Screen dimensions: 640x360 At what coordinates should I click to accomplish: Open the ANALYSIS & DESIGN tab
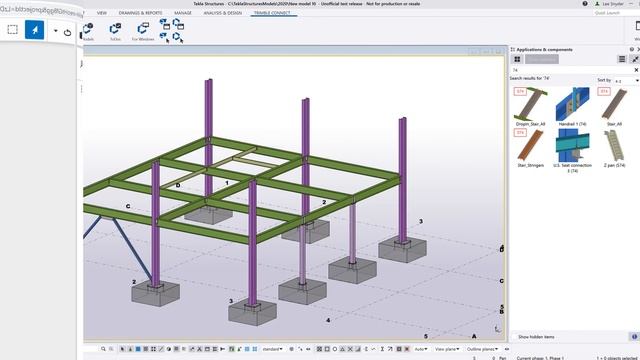pyautogui.click(x=223, y=13)
